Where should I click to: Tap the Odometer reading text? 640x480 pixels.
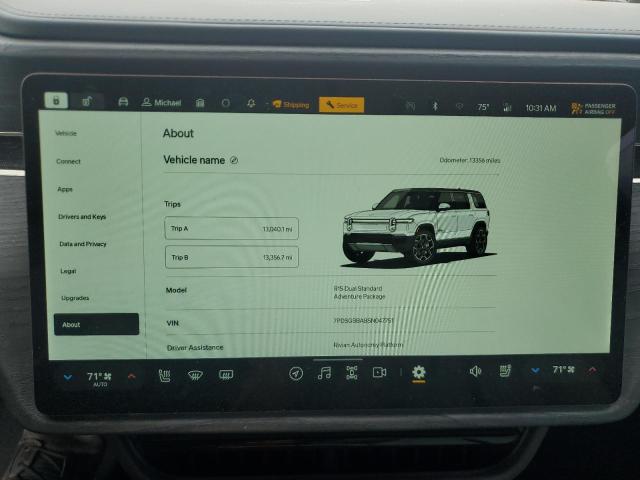pos(470,160)
